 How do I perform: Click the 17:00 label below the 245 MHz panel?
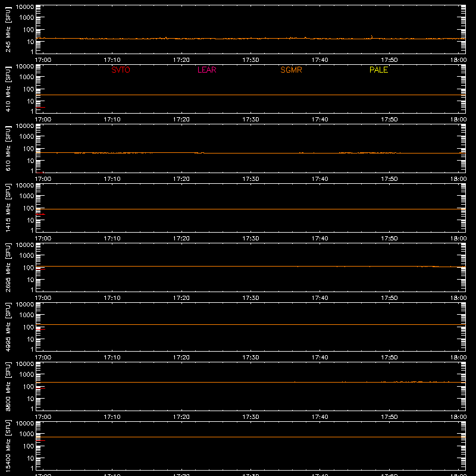(43, 60)
